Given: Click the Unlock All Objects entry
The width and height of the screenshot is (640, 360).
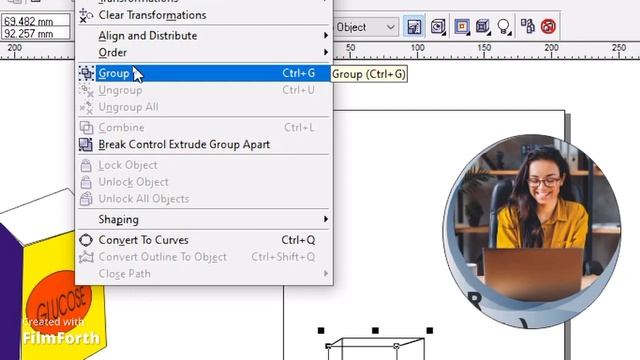Looking at the screenshot, I should click(x=203, y=199).
